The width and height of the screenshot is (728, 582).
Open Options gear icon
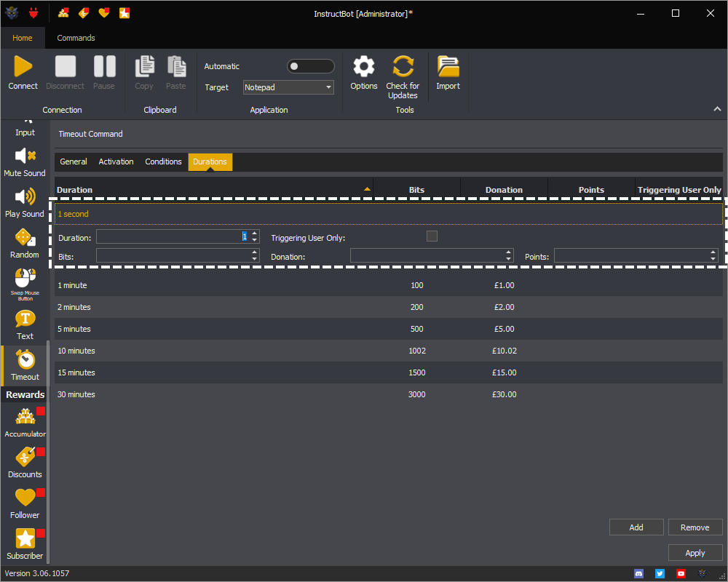coord(364,66)
